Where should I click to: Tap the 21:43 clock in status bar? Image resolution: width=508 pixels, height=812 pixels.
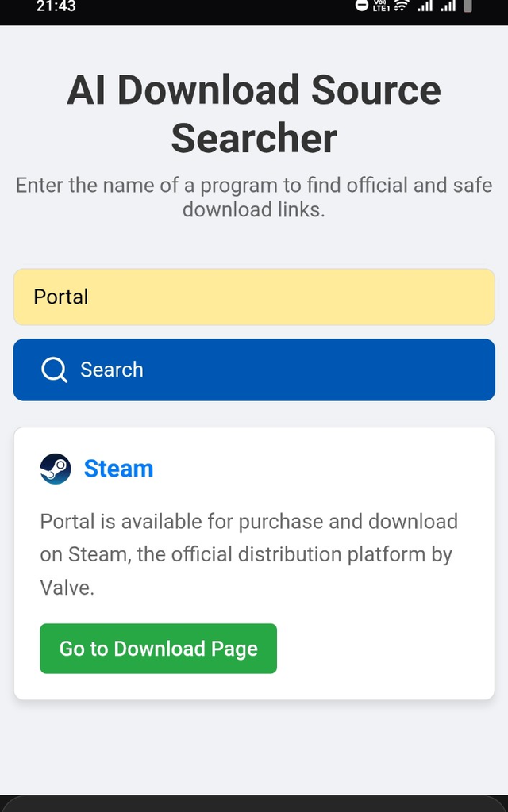[56, 6]
